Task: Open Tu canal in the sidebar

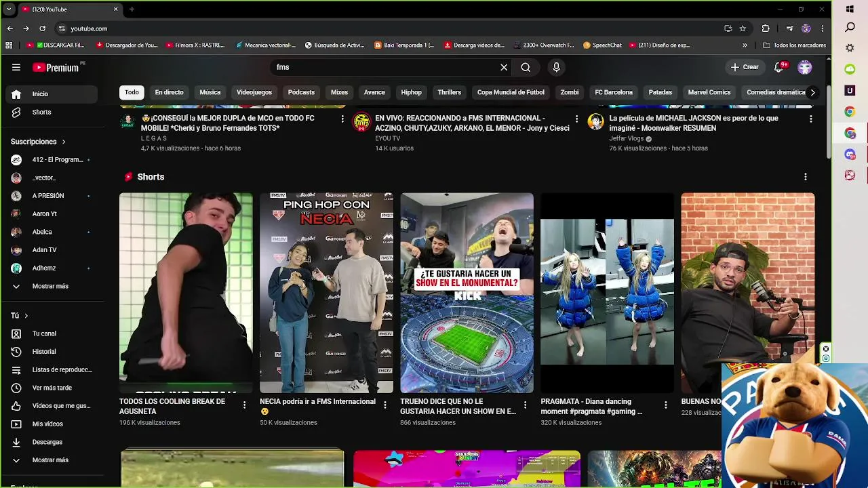Action: [52, 333]
